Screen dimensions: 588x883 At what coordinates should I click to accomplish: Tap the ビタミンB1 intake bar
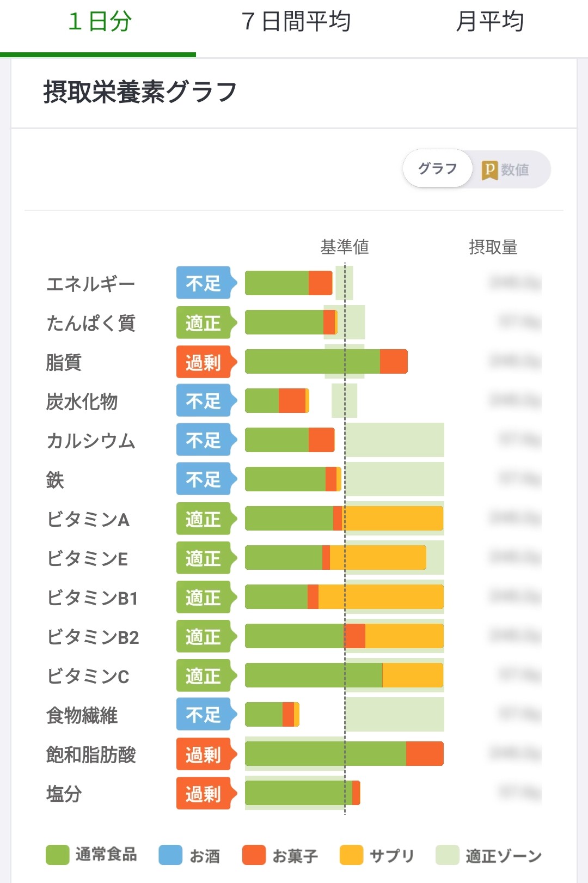point(344,597)
